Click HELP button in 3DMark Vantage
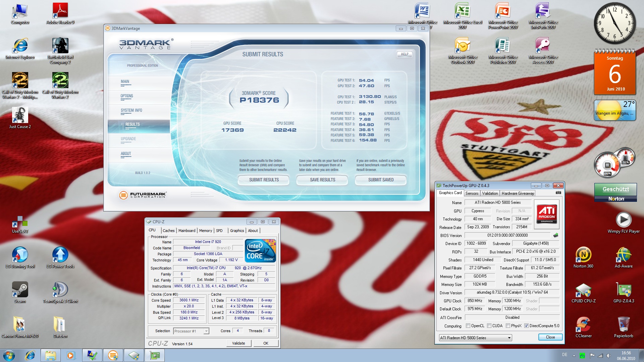The height and width of the screenshot is (362, 644). [405, 54]
